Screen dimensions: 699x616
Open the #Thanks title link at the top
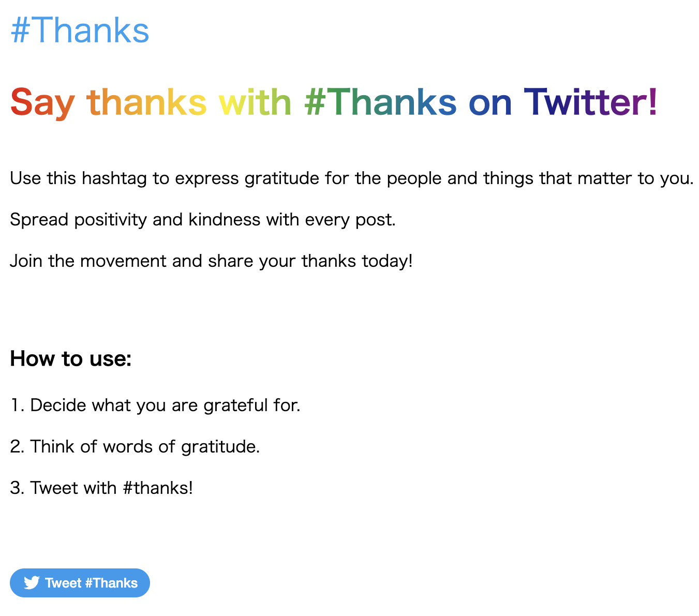tap(80, 31)
